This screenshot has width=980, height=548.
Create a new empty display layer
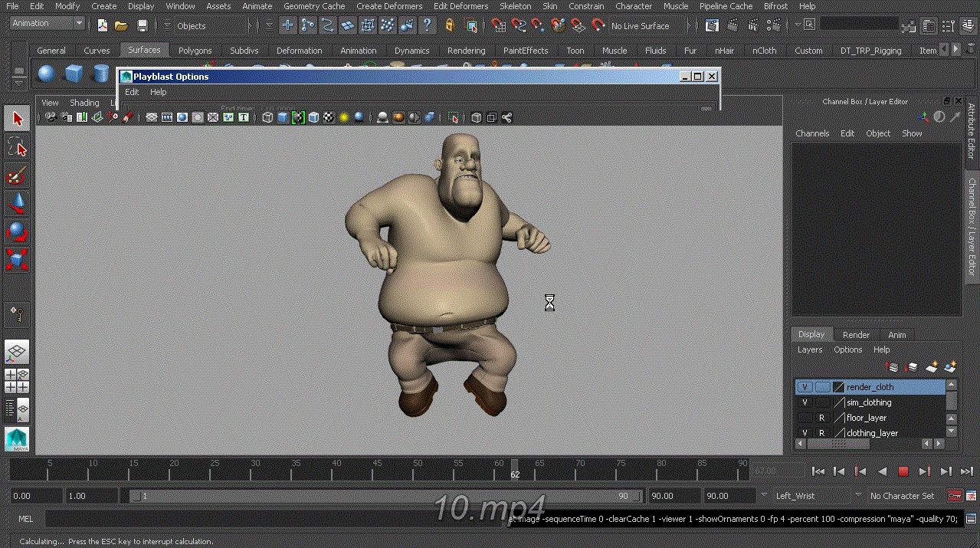[x=932, y=367]
